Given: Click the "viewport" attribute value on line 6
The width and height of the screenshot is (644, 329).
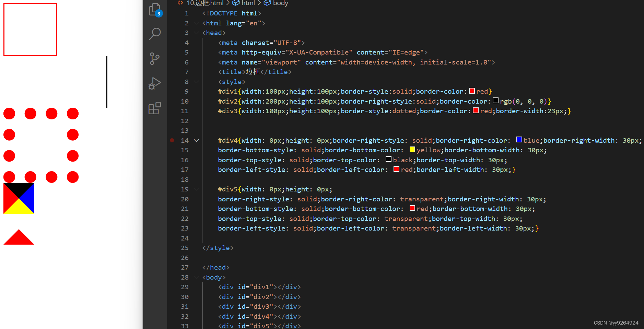Looking at the screenshot, I should coord(281,62).
